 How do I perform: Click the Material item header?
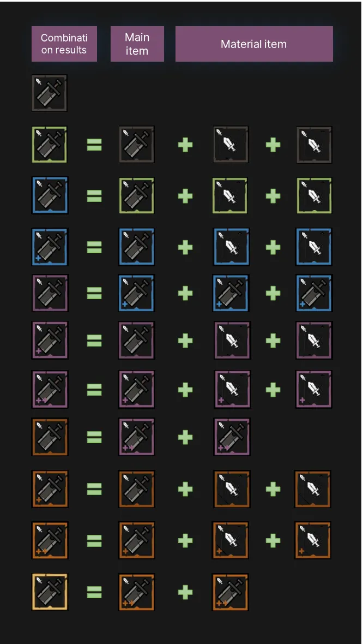click(x=254, y=44)
